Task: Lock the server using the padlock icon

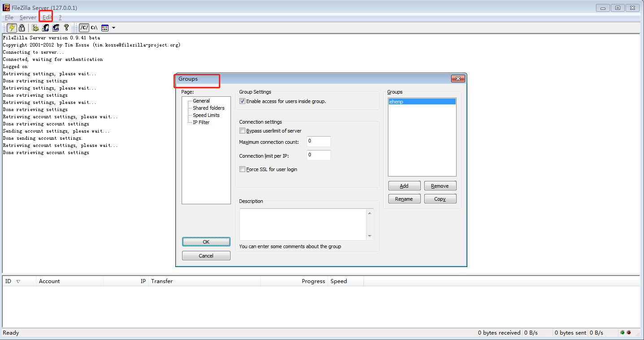Action: tap(22, 27)
